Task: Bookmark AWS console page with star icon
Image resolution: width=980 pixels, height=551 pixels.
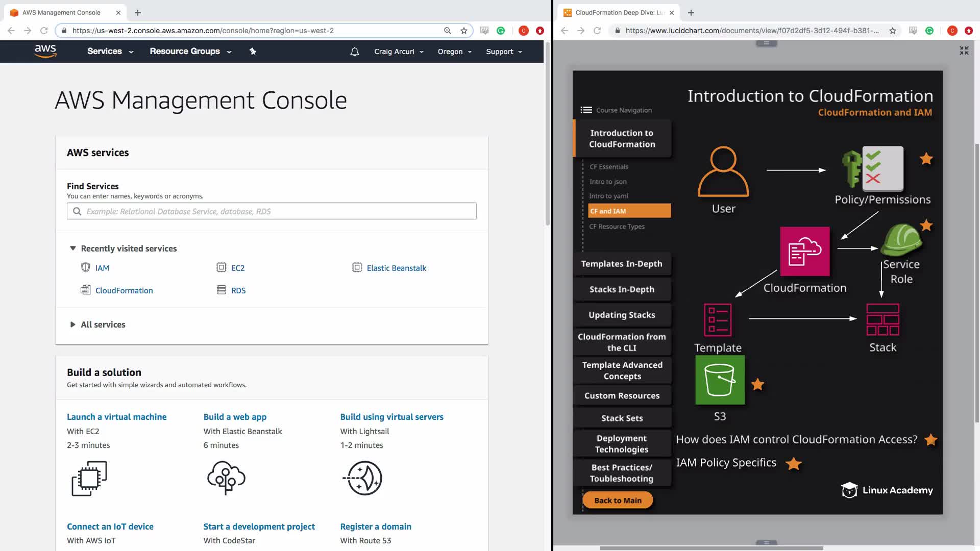Action: [463, 31]
